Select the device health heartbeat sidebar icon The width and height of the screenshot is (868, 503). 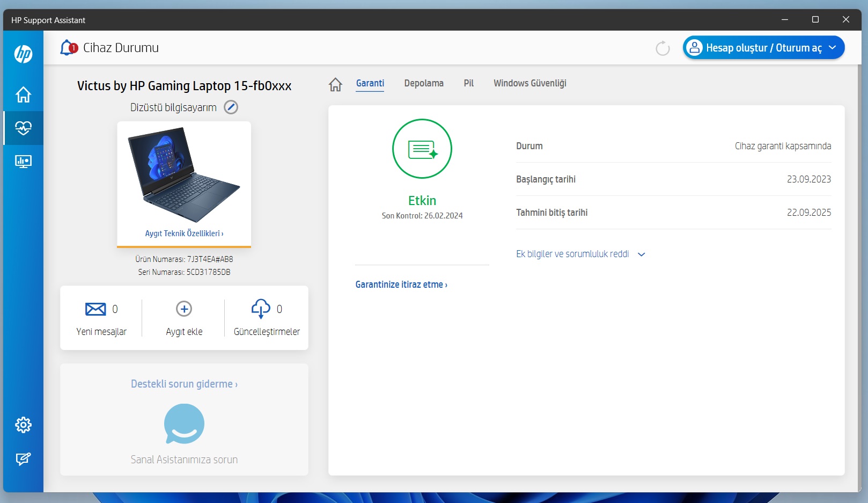pyautogui.click(x=23, y=128)
